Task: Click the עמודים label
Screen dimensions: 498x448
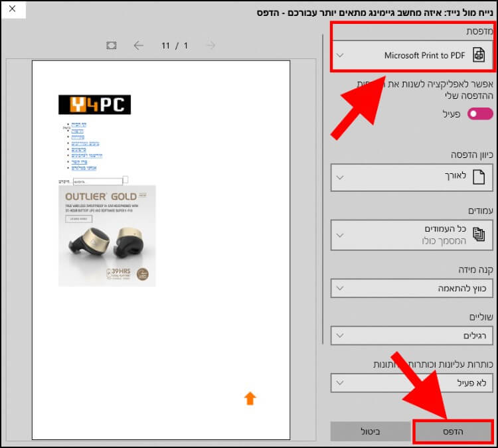Action: point(481,210)
